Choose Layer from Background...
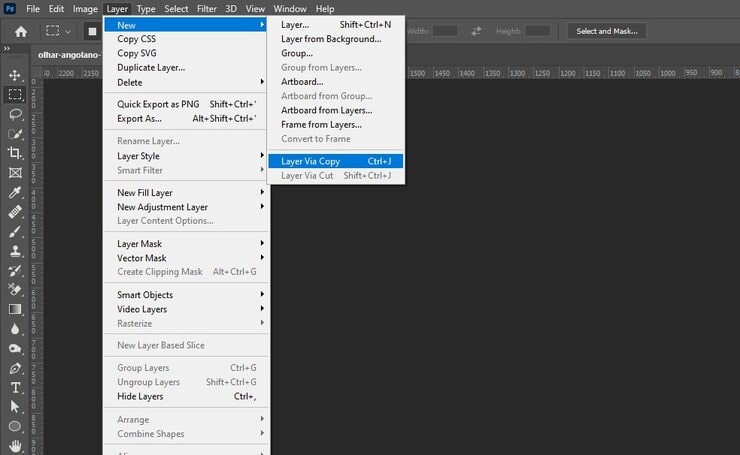740x455 pixels. tap(336, 39)
